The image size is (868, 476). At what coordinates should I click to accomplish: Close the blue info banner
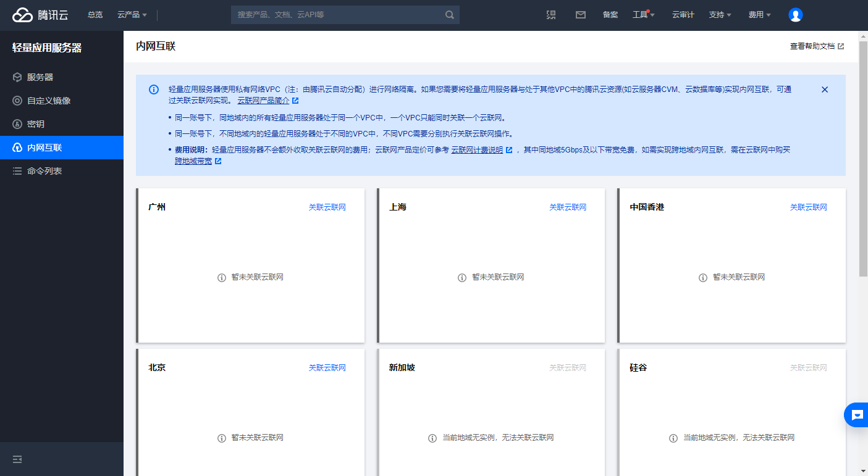pos(824,90)
